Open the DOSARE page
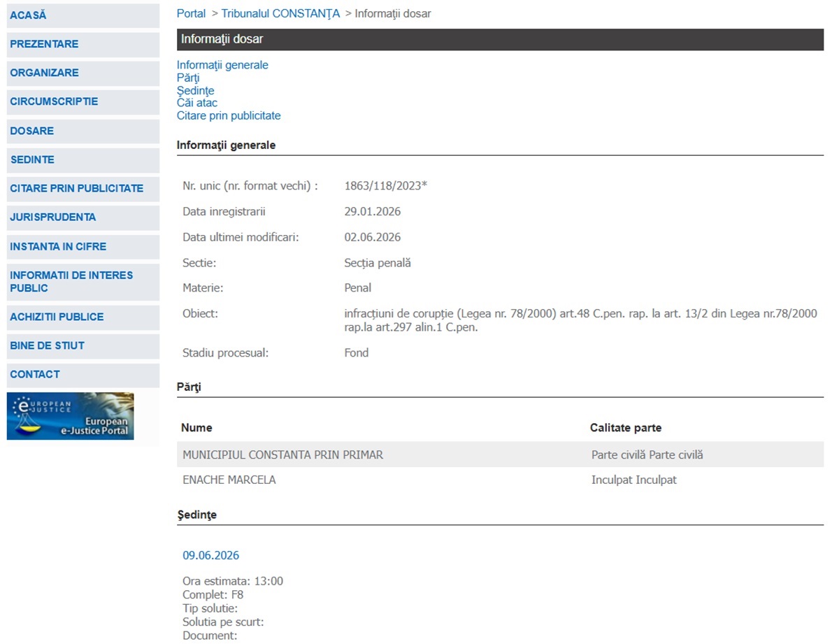839x644 pixels. click(x=83, y=131)
